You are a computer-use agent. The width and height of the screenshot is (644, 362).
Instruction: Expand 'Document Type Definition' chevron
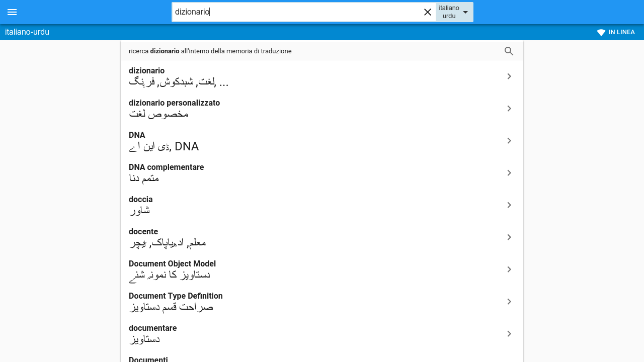pyautogui.click(x=509, y=302)
